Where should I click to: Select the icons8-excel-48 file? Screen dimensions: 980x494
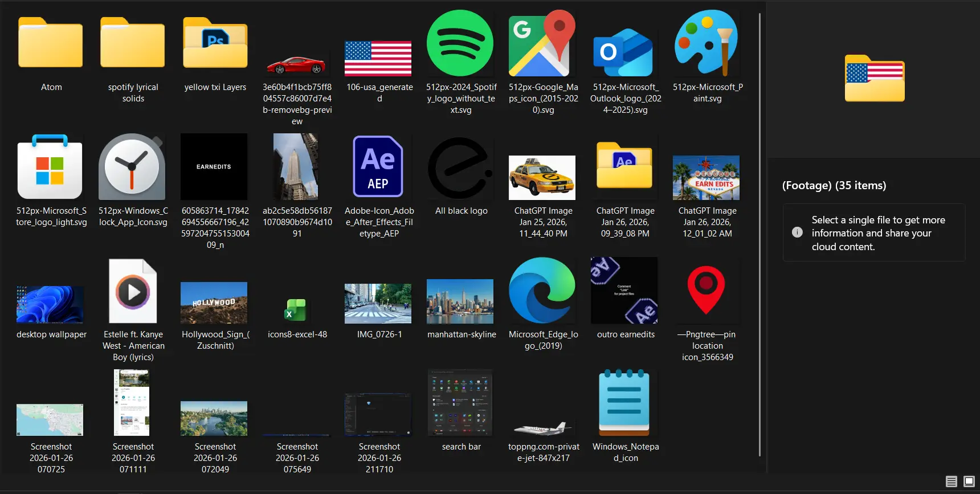pyautogui.click(x=296, y=310)
